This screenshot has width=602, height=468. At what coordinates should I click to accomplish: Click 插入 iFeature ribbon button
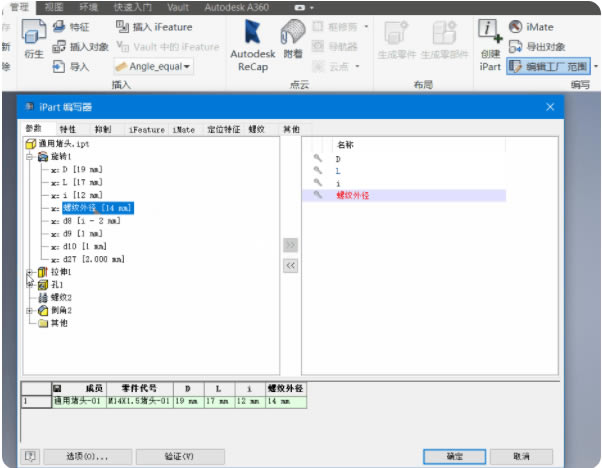click(x=154, y=27)
